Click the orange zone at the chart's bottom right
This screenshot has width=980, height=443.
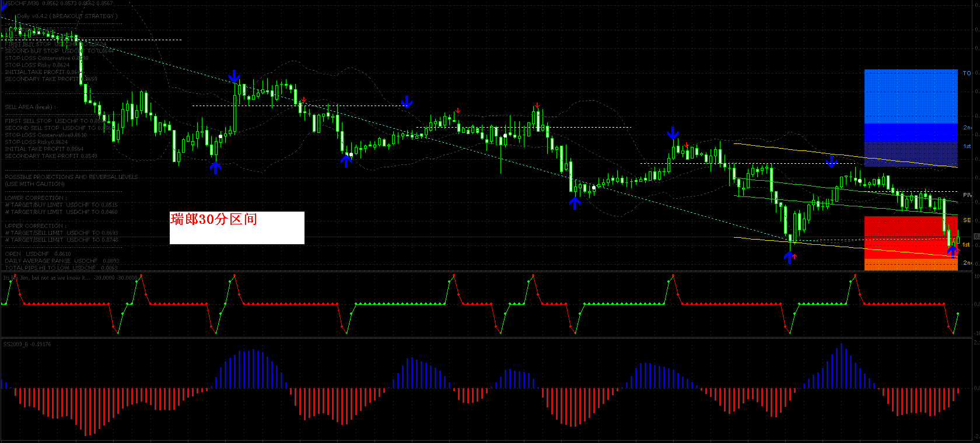point(911,265)
